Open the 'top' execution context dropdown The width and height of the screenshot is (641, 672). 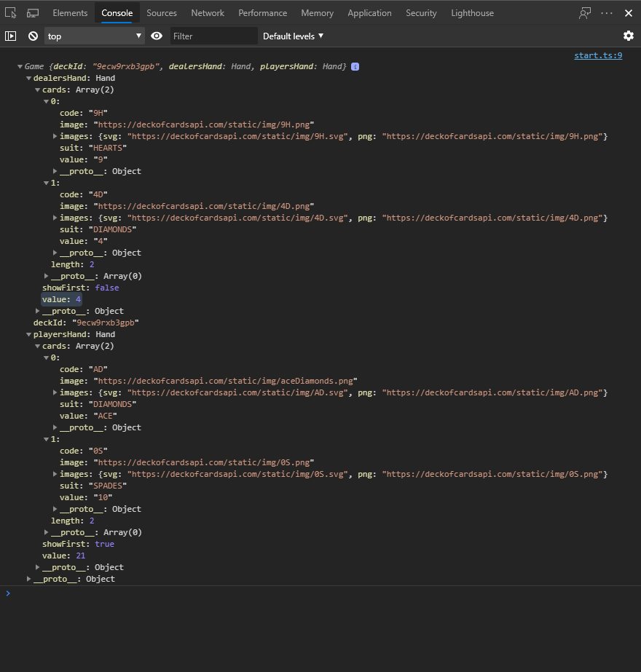[95, 36]
